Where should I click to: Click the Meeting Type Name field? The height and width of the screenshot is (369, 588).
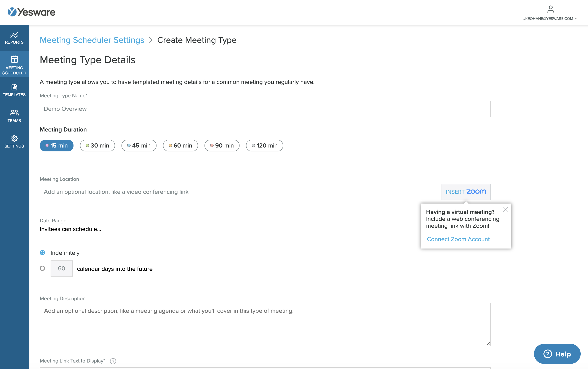[x=265, y=109]
